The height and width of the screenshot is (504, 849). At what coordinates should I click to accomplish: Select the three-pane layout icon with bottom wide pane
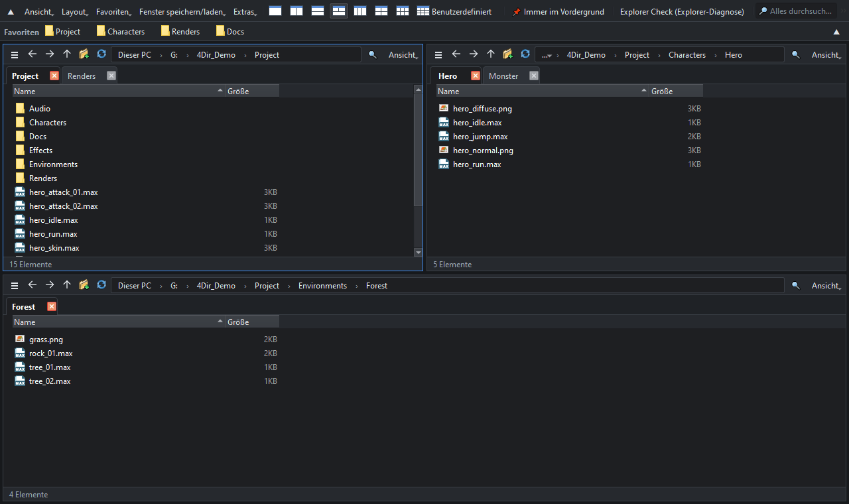point(339,11)
